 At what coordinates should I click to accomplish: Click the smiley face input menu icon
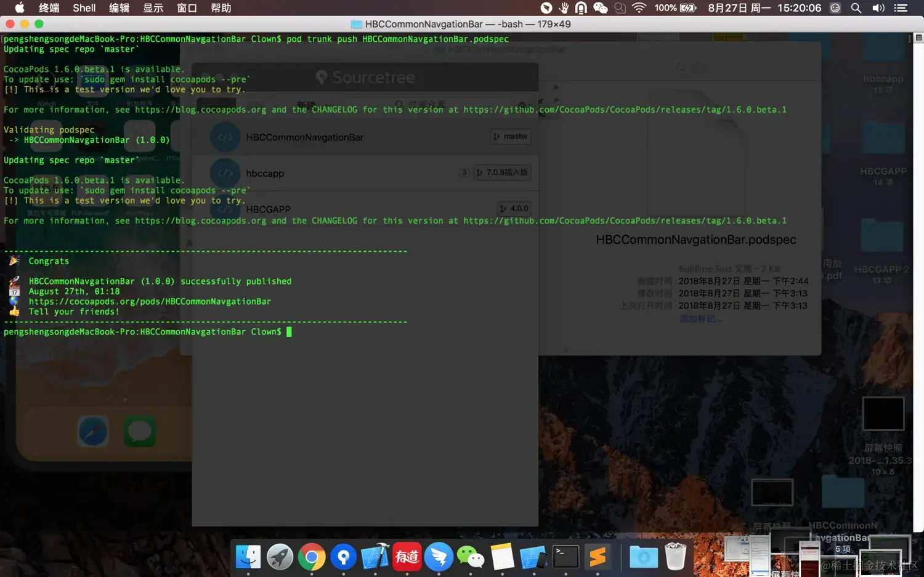point(835,8)
